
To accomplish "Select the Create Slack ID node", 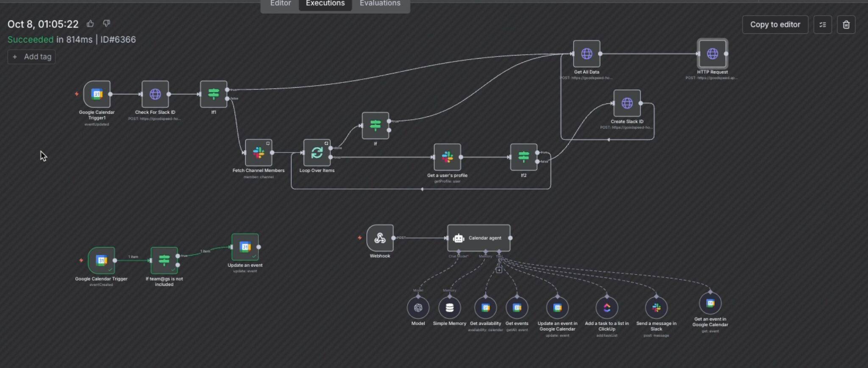I will [627, 103].
